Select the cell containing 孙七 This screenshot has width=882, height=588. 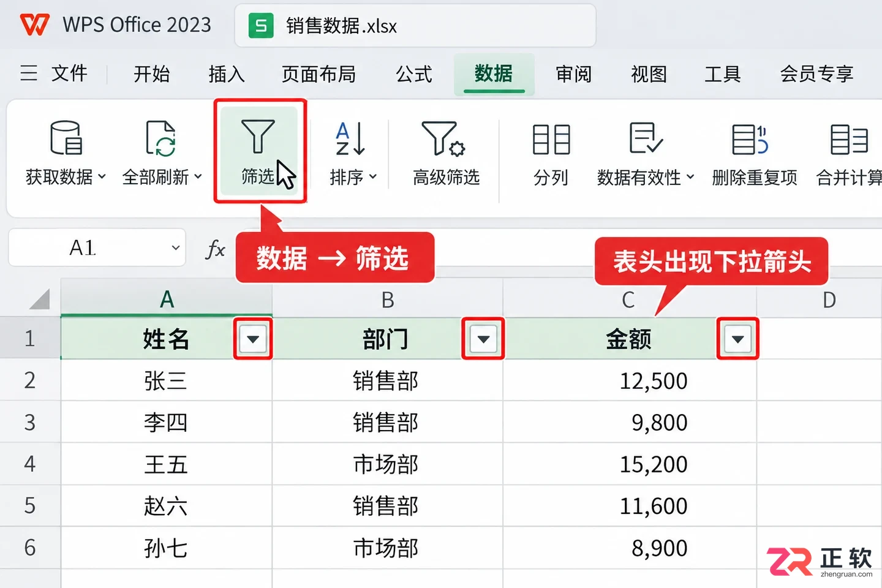(167, 547)
